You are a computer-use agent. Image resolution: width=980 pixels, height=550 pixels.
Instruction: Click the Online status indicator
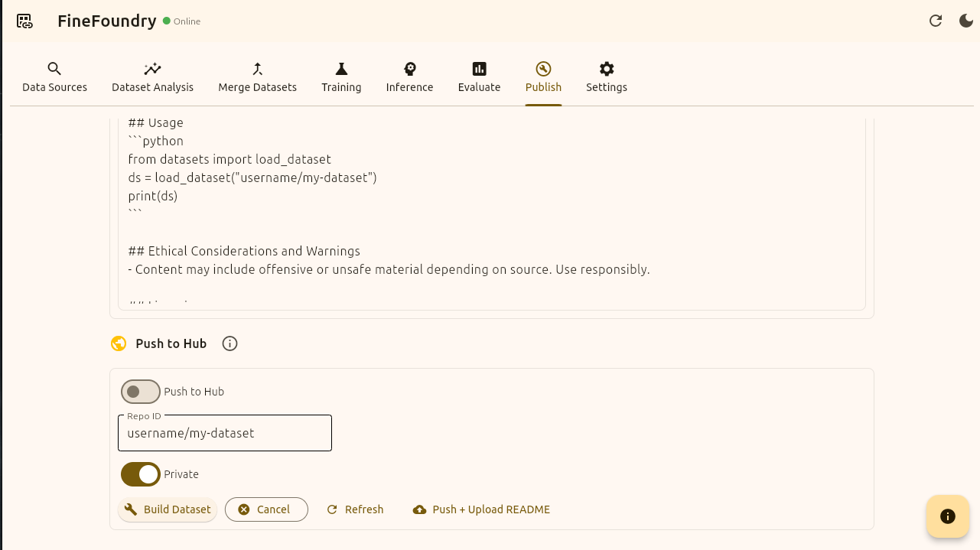(182, 21)
